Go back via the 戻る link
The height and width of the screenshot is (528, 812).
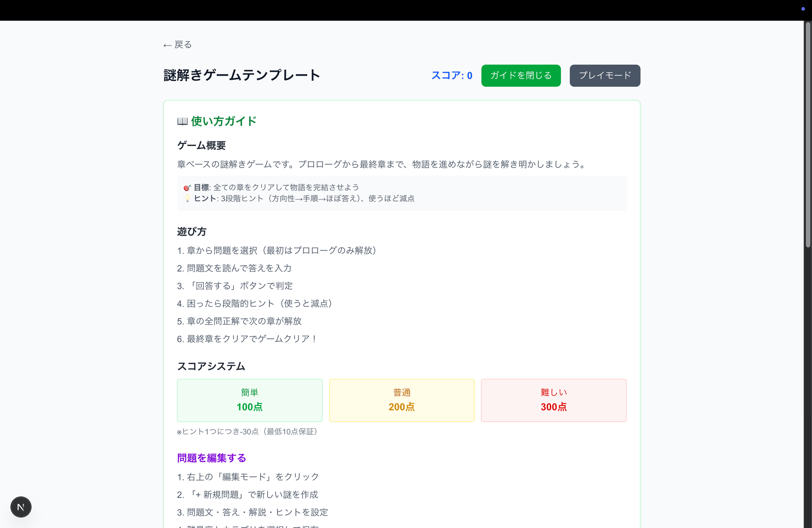(183, 45)
